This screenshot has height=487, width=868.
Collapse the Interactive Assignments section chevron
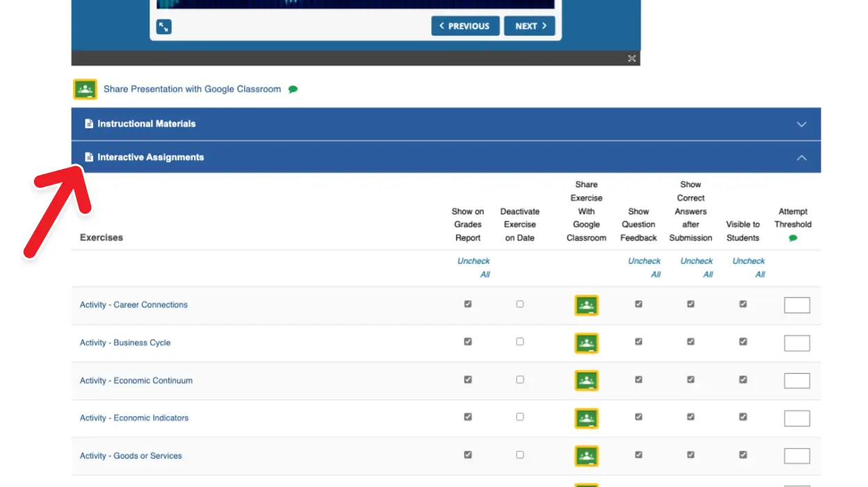(x=801, y=158)
